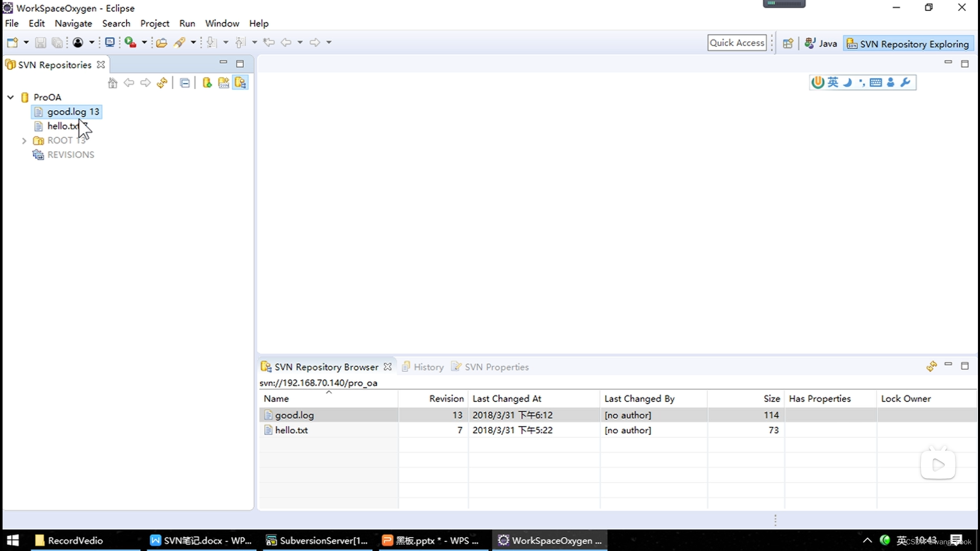
Task: Click the main toolbar Forward arrow
Action: (x=315, y=42)
